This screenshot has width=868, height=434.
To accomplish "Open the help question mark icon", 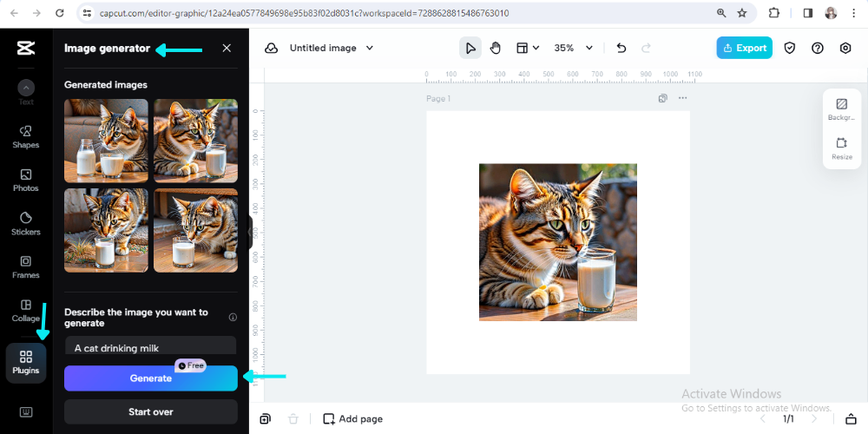I will pyautogui.click(x=818, y=48).
